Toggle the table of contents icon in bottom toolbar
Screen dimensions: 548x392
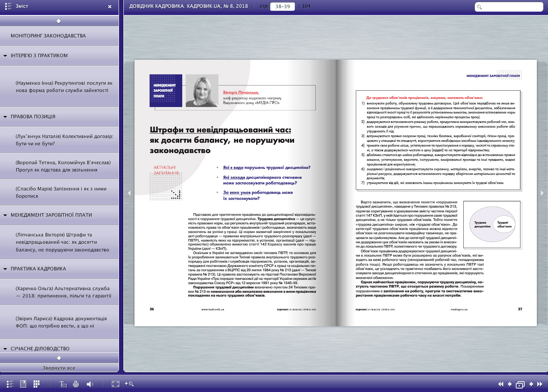(10, 384)
